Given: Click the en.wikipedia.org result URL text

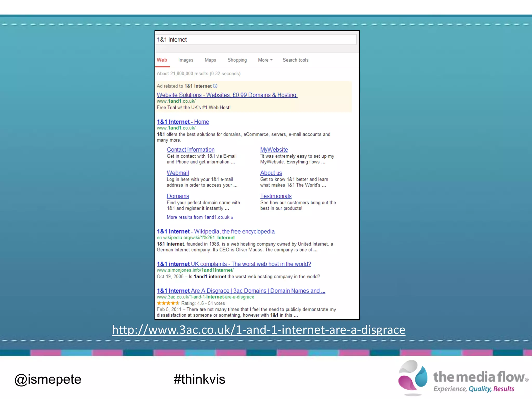Looking at the screenshot, I should point(196,237).
